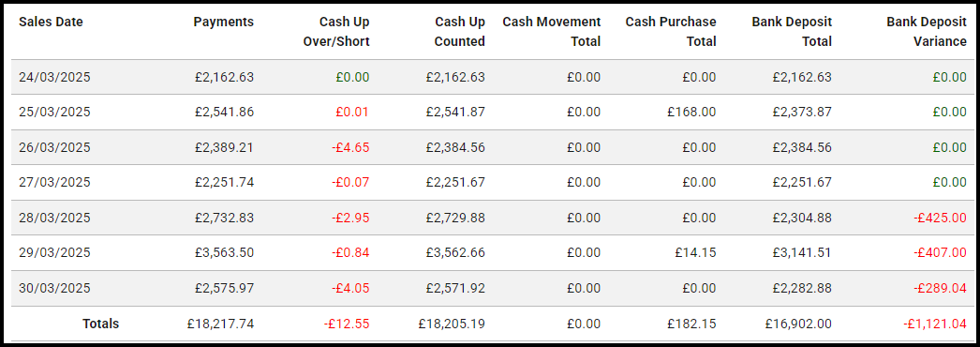Screen dimensions: 980x347
Task: Click the 26/03/2025 date entry
Action: click(54, 147)
